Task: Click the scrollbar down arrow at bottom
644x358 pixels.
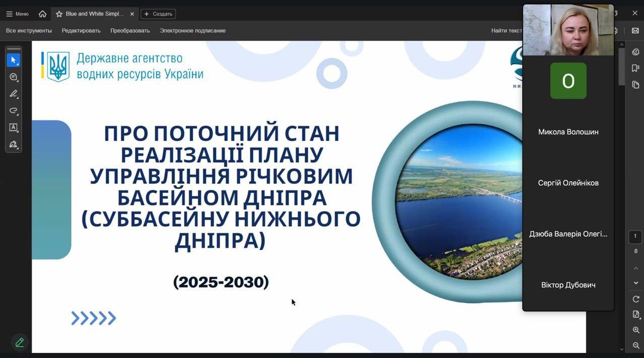Action: (622, 349)
